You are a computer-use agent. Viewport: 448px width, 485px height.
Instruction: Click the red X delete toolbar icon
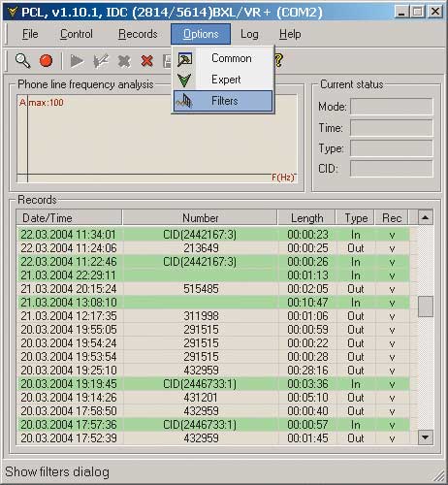click(x=147, y=61)
